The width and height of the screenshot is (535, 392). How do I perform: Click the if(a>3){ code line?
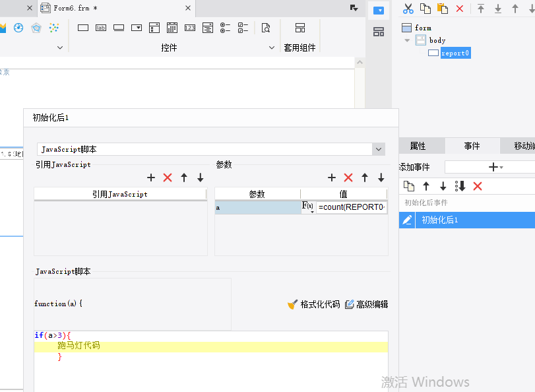click(53, 335)
